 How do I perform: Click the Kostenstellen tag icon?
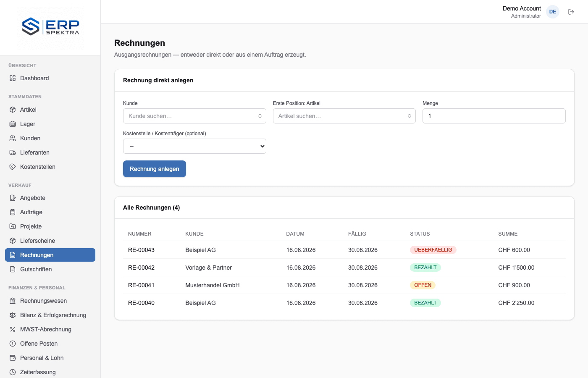13,167
